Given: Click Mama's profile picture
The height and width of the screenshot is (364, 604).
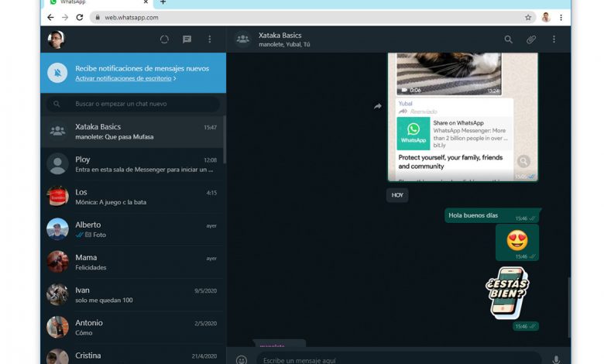Looking at the screenshot, I should (57, 262).
